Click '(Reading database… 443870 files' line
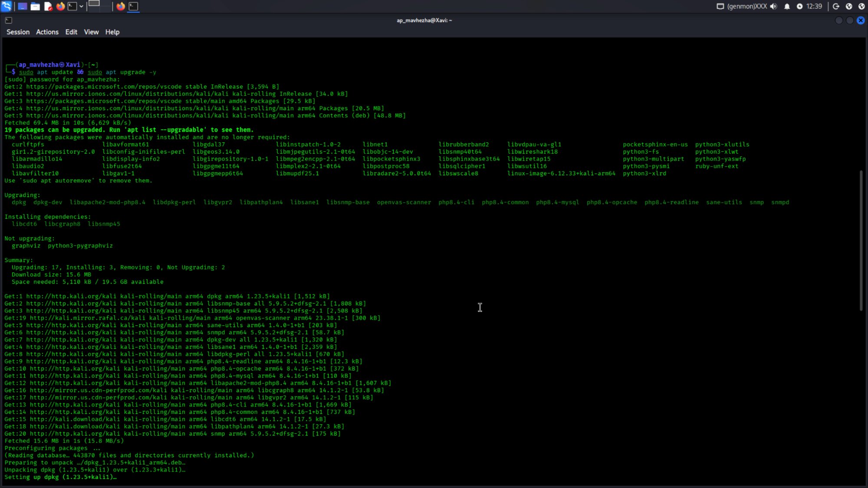The width and height of the screenshot is (868, 488). point(129,455)
